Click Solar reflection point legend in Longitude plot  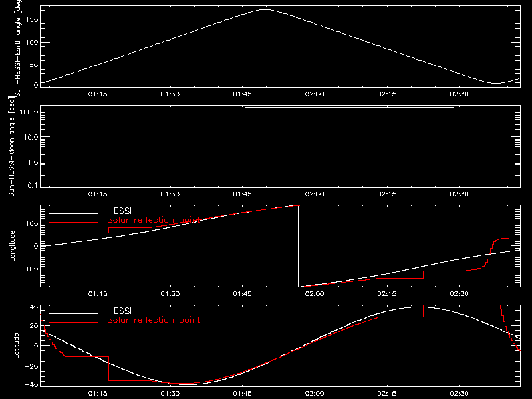[154, 220]
